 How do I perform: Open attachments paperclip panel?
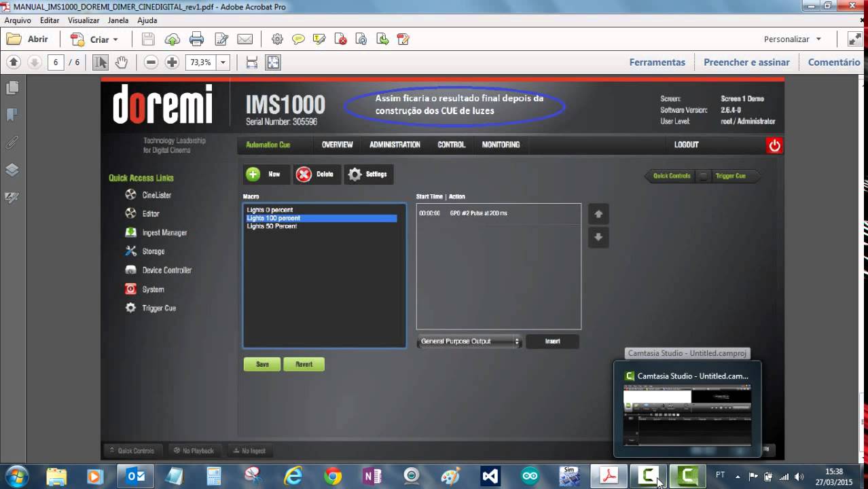click(12, 143)
